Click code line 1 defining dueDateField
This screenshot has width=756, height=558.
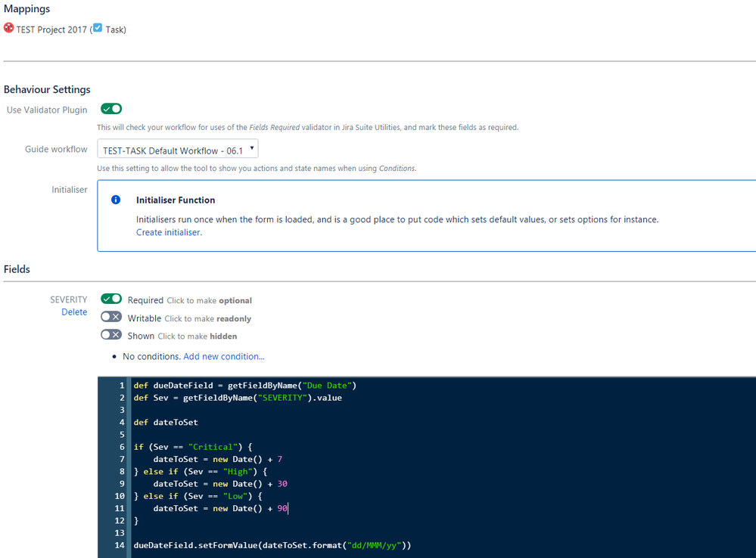245,386
